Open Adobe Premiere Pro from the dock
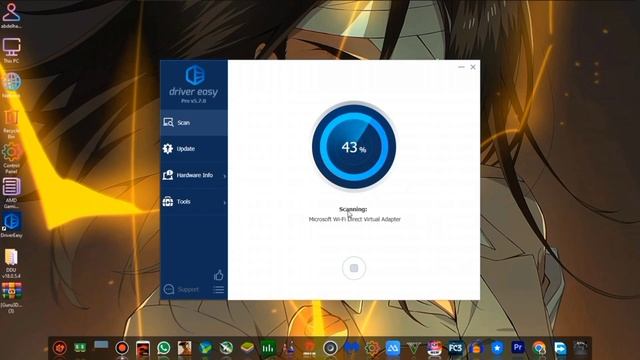The width and height of the screenshot is (640, 360). tap(518, 348)
